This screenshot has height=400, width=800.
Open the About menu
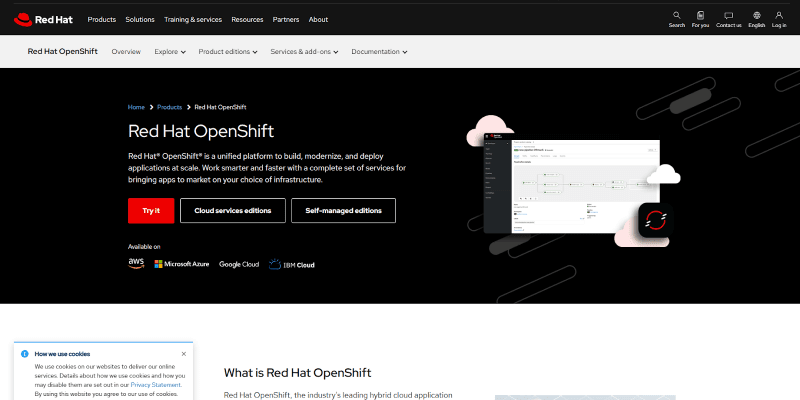[318, 19]
